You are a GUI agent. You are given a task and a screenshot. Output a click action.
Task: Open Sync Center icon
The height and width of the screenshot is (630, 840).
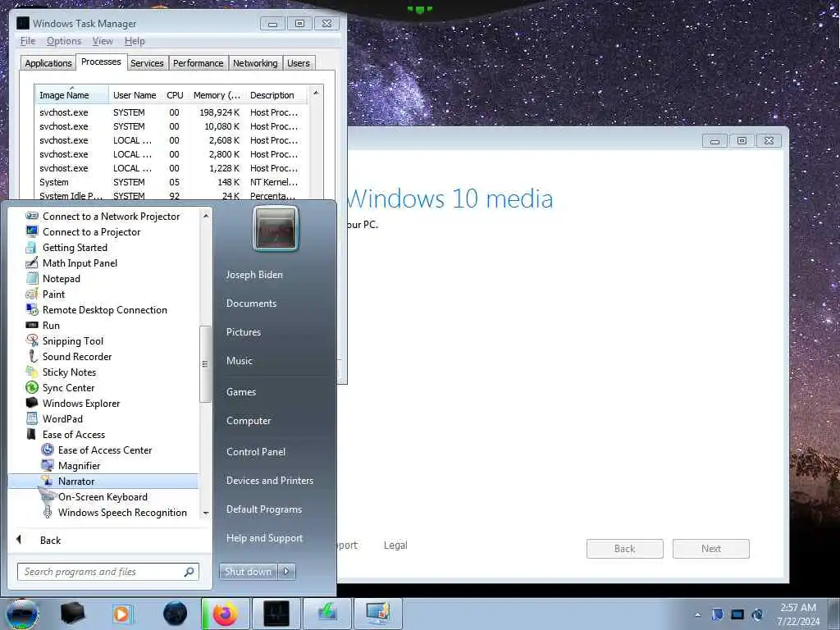tap(32, 387)
